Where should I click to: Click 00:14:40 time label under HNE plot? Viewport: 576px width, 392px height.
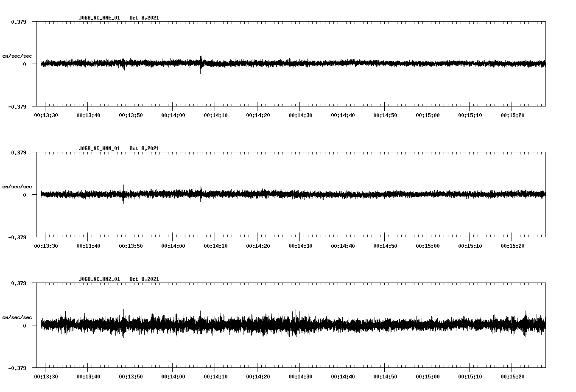[343, 115]
